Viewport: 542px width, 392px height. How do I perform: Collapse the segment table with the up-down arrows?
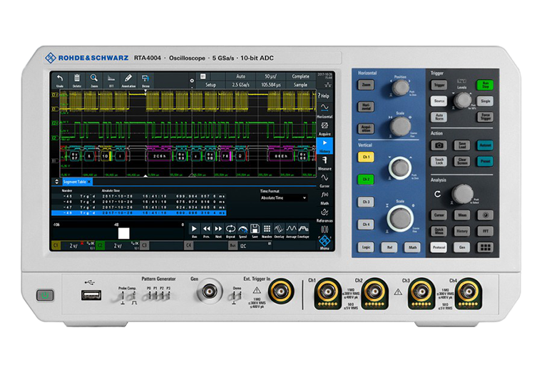56,182
